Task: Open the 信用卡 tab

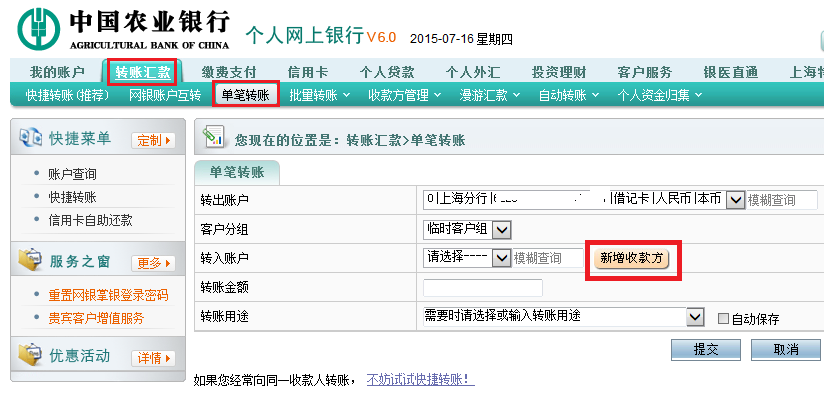Action: (307, 72)
